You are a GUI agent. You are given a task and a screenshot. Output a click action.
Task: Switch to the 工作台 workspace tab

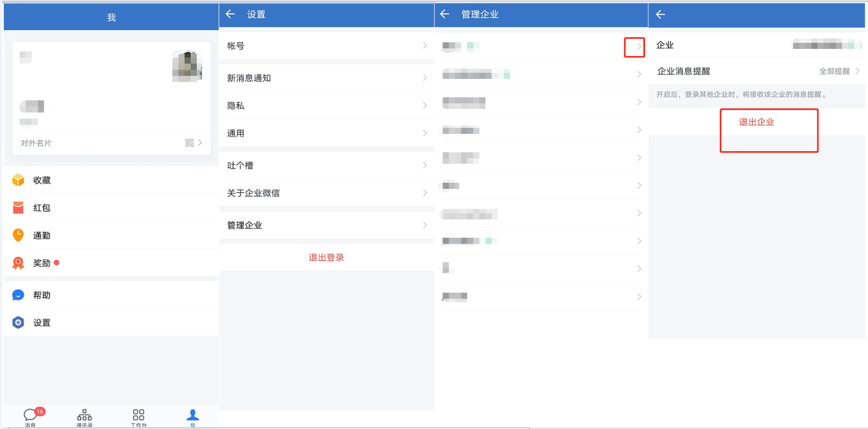pos(137,417)
